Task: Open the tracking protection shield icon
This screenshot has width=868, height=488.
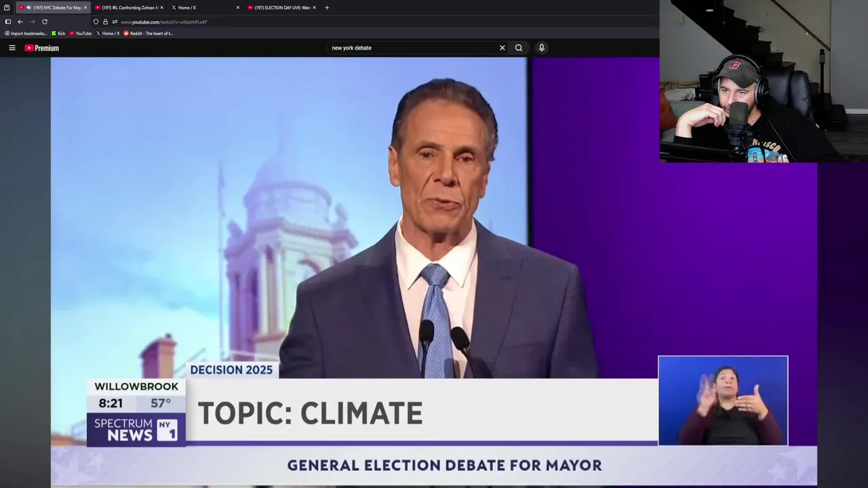Action: tap(96, 22)
